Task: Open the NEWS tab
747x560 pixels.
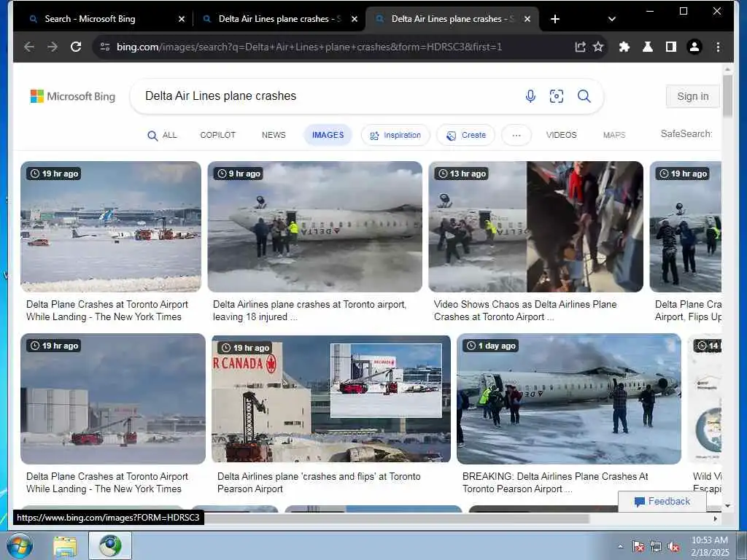Action: (x=274, y=135)
